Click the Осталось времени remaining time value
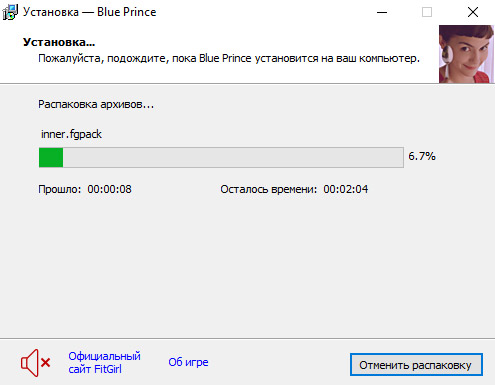495x385 pixels. coord(346,189)
